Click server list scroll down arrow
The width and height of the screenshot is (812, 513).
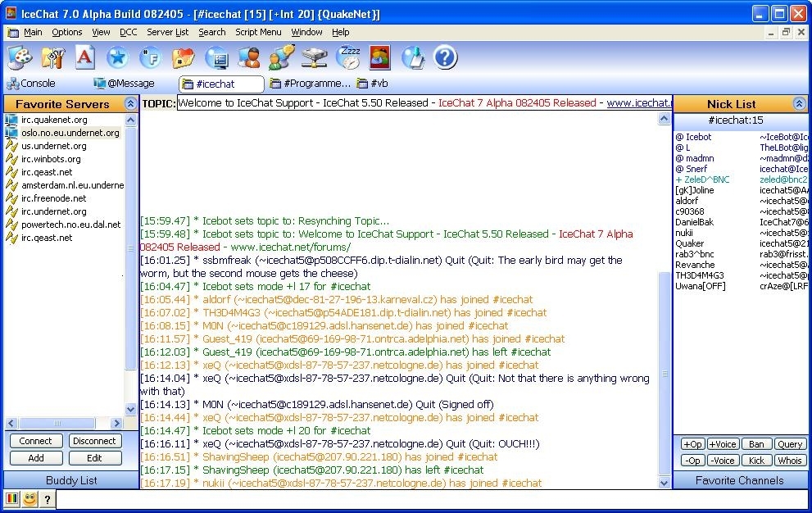(x=130, y=410)
